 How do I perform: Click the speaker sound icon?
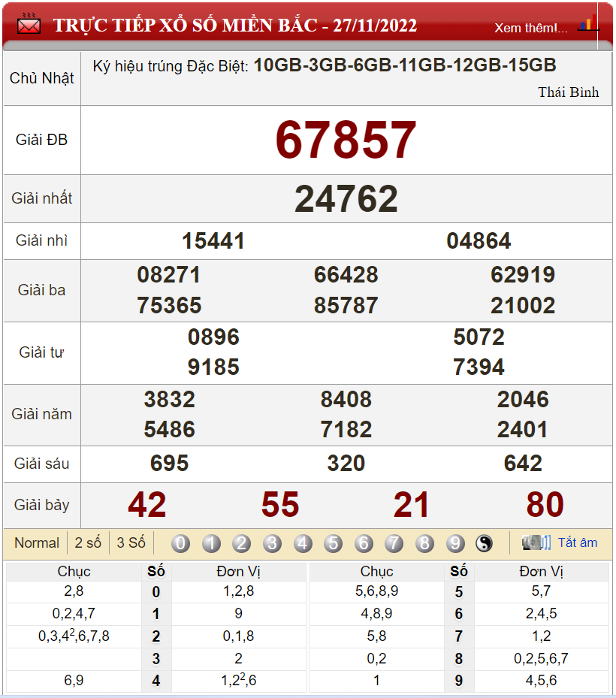point(536,542)
